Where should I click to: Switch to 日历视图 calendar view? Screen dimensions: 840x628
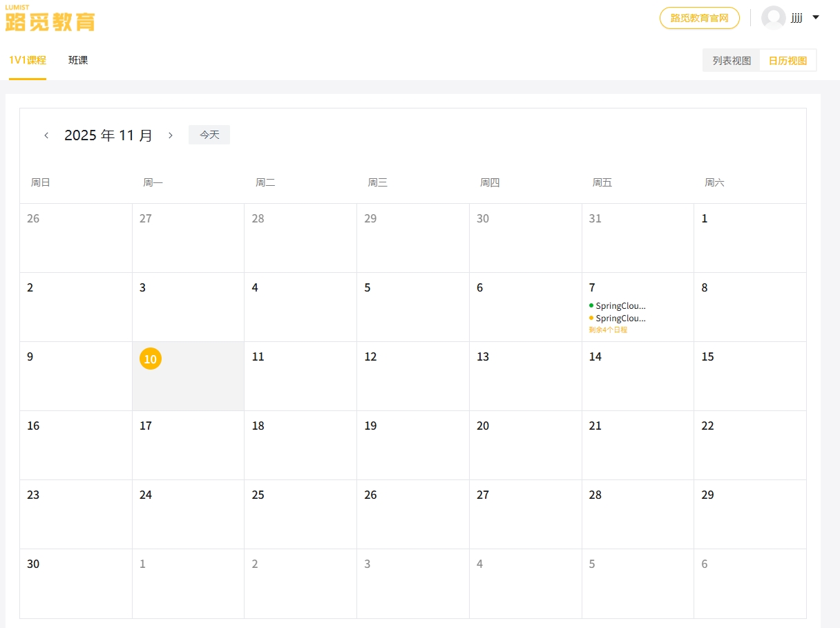click(787, 61)
